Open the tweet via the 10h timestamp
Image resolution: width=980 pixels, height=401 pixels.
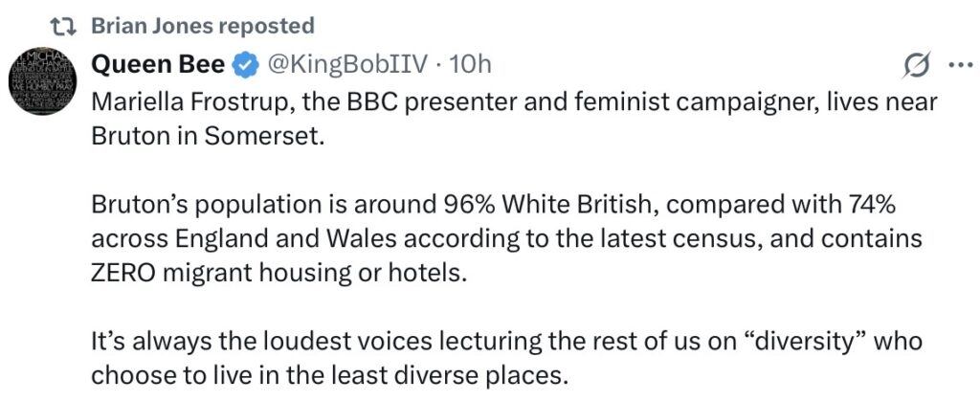[470, 65]
